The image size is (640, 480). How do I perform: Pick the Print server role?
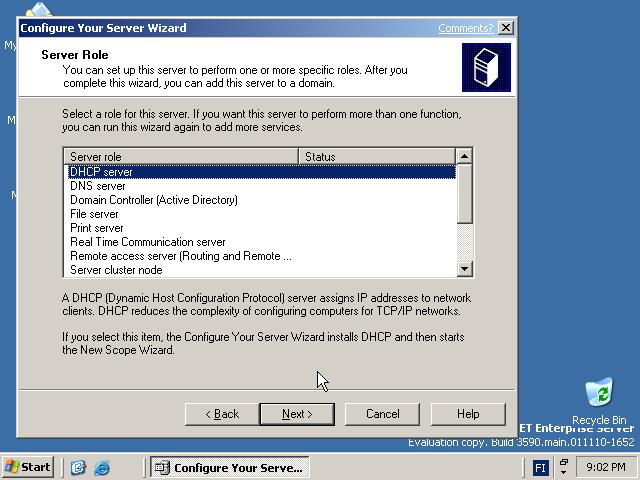pyautogui.click(x=261, y=228)
